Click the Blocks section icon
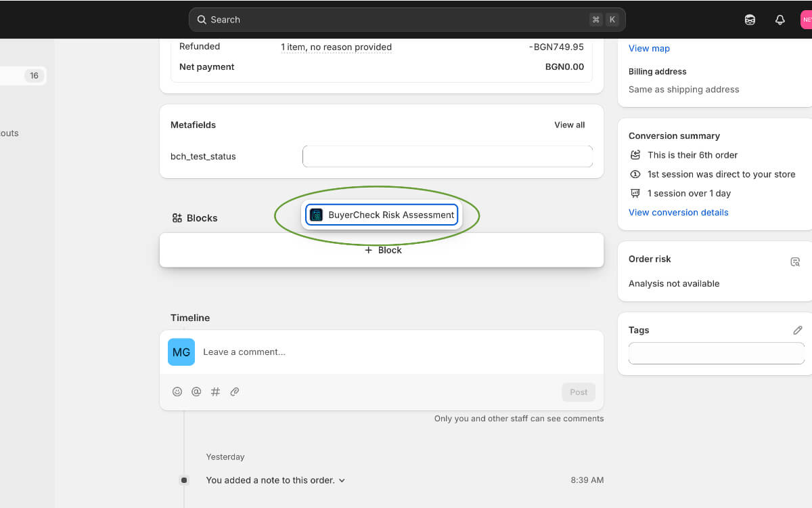Image resolution: width=812 pixels, height=508 pixels. (x=177, y=218)
